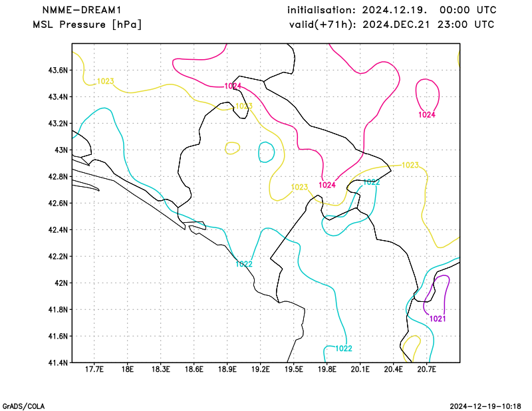
Task: Click the 1024 label under the small closed pink contour
Action: tap(427, 114)
